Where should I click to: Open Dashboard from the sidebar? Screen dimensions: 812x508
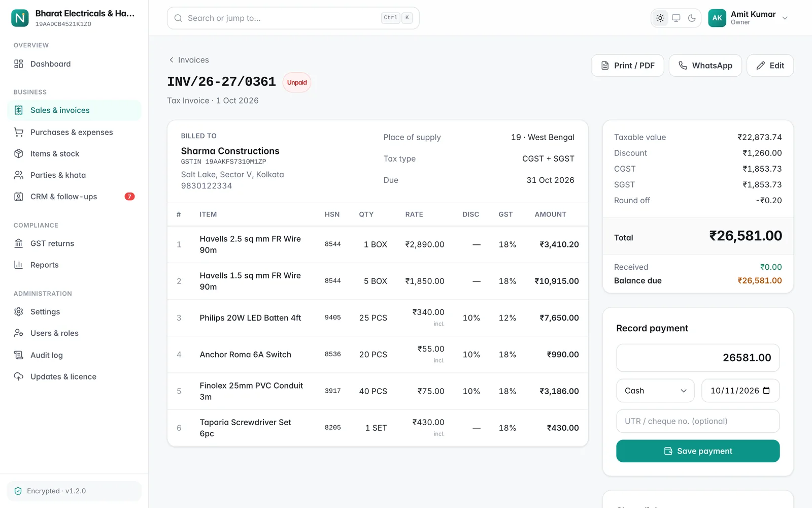tap(74, 64)
